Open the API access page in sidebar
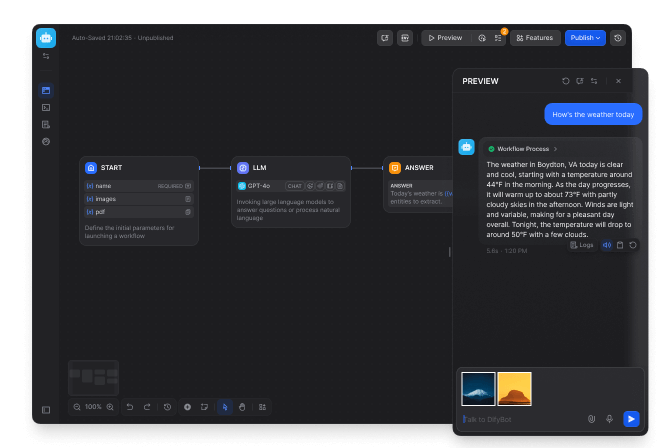 pyautogui.click(x=46, y=107)
